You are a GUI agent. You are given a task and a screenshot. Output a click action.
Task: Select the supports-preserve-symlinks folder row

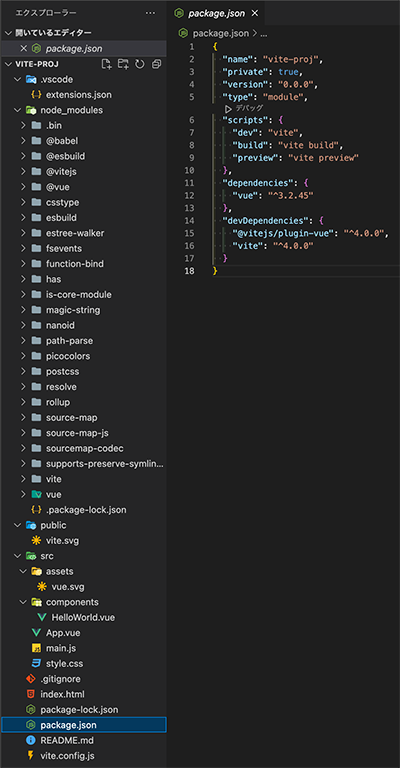click(x=83, y=463)
